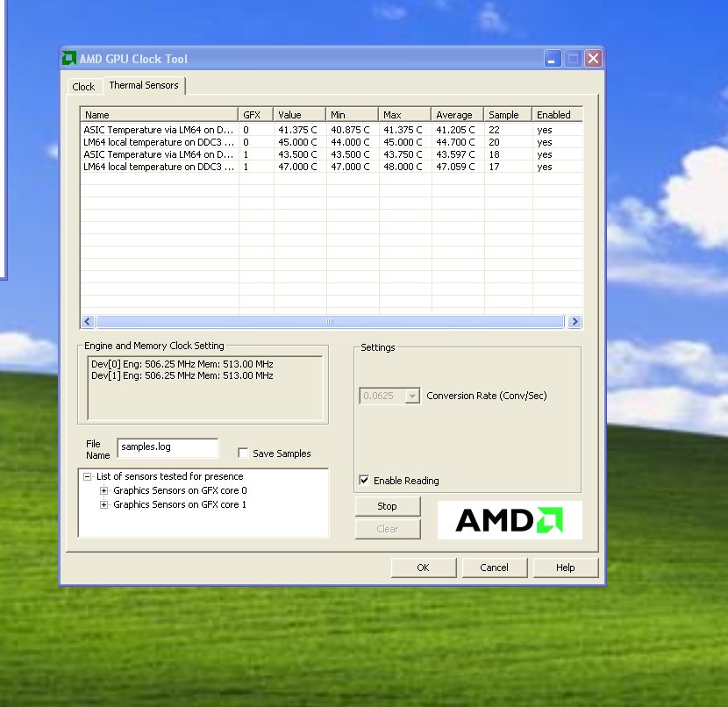Switch to the Clock tab
This screenshot has width=728, height=707.
click(83, 87)
